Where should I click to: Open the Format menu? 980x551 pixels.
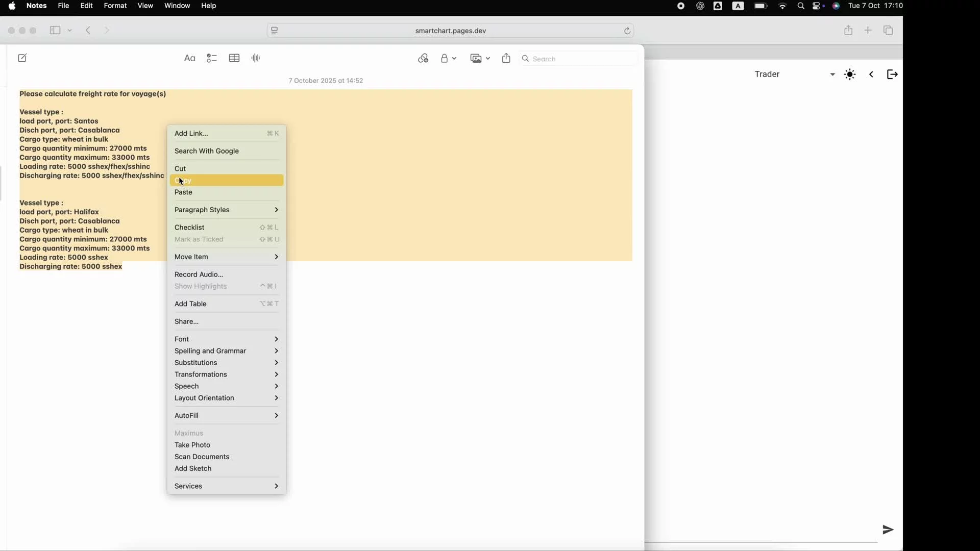(x=115, y=6)
